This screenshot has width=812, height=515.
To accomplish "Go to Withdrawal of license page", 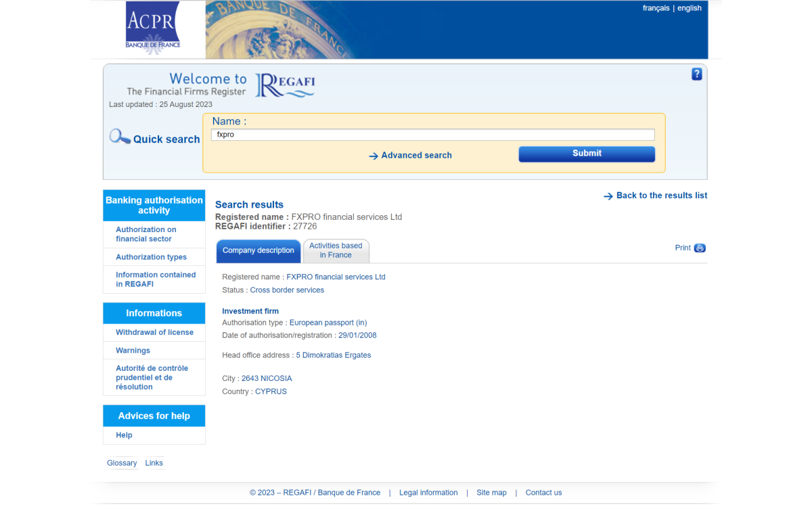I will click(x=154, y=332).
